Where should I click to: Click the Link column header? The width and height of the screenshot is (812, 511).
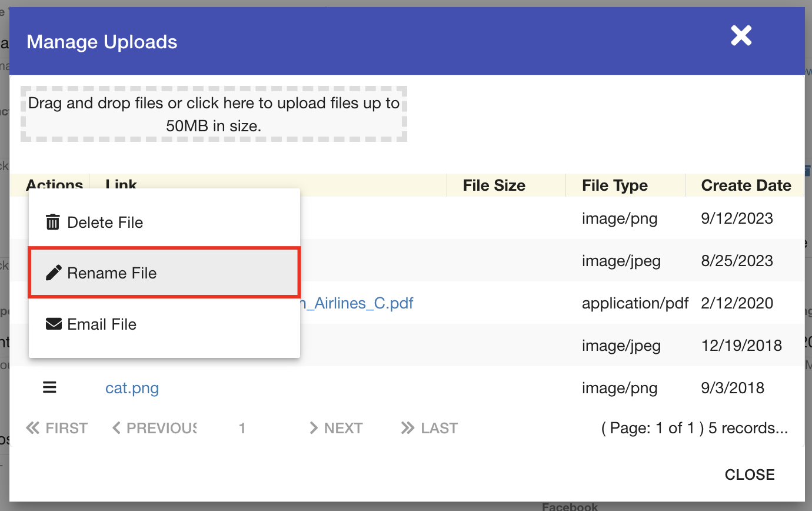(121, 184)
